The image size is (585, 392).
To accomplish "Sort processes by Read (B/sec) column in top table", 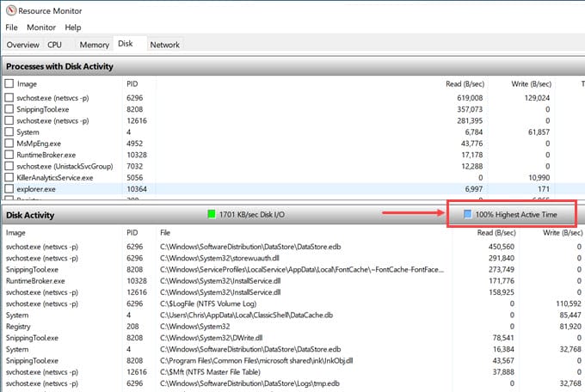I will (x=465, y=84).
